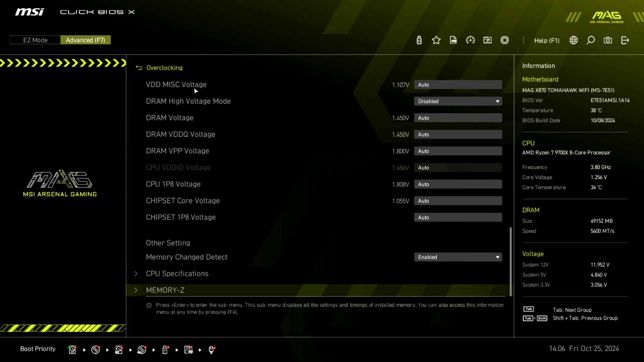The width and height of the screenshot is (644, 362).
Task: Open Memory Changed Detect dropdown
Action: (x=458, y=257)
